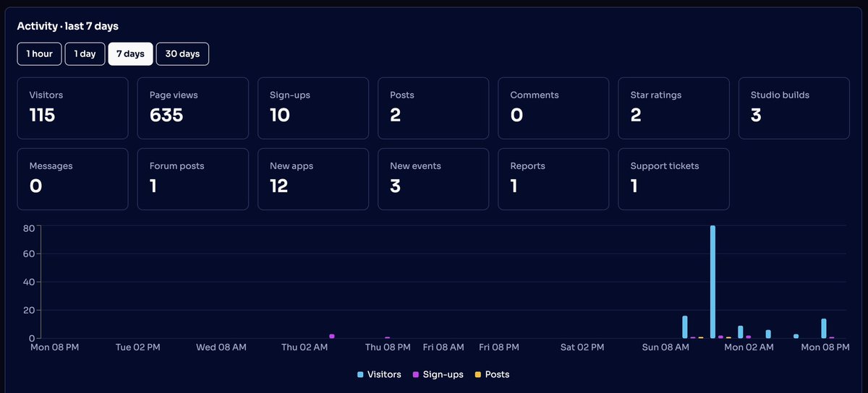Open the Sign-ups stat card
Image resolution: width=868 pixels, height=393 pixels.
tap(313, 108)
